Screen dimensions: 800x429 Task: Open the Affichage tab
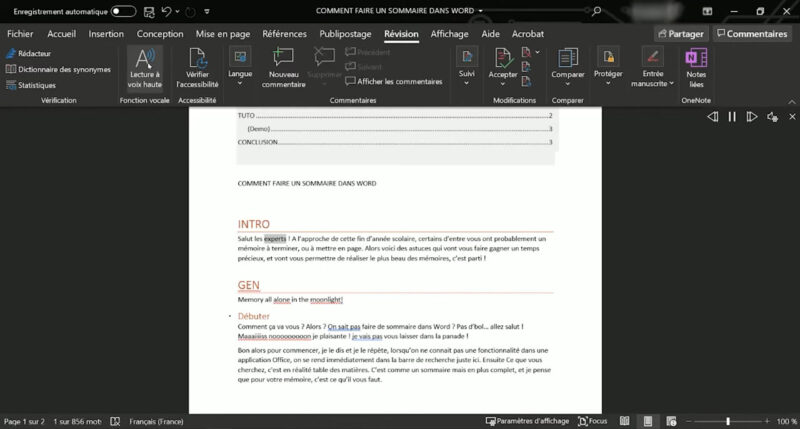(449, 33)
